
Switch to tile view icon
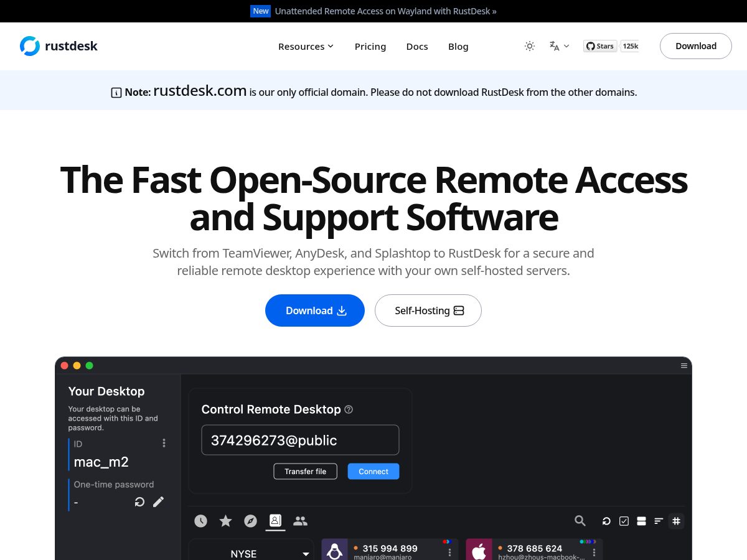click(641, 521)
